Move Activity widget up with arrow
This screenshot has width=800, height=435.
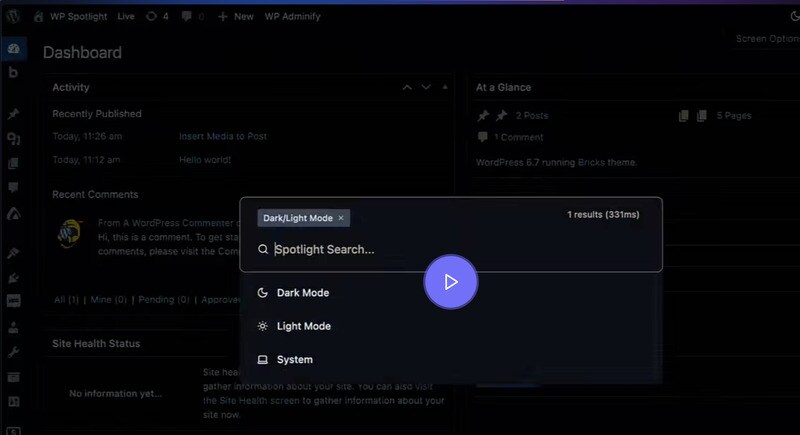407,88
